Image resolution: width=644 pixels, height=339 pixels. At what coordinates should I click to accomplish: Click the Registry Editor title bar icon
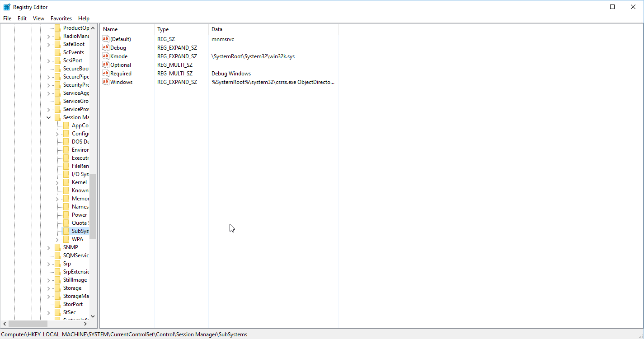(x=7, y=7)
